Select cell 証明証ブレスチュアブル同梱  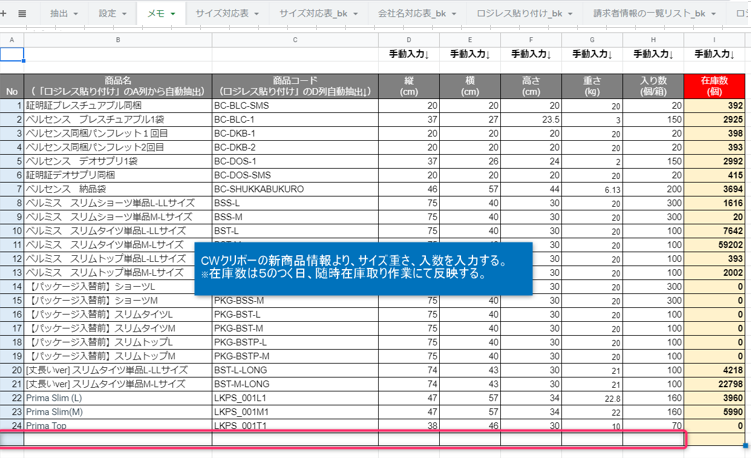(x=118, y=105)
